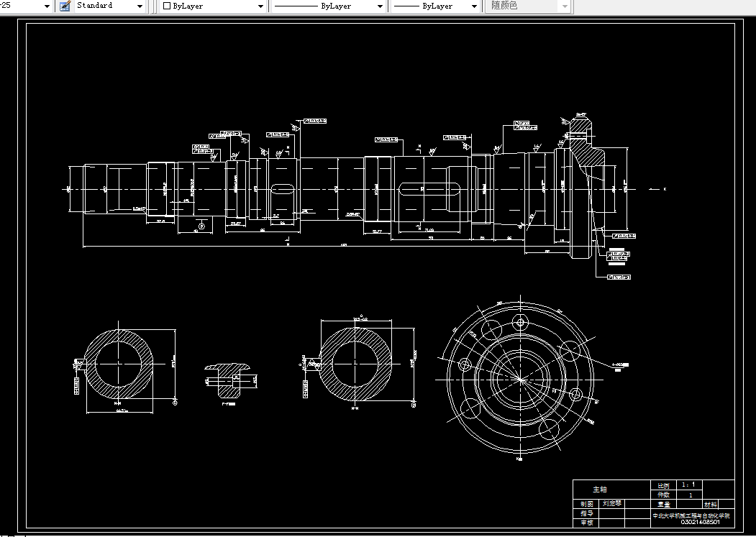Screen dimensions: 756x537
Task: Click the greyed 随颜色 plot style dropdown
Action: click(528, 6)
